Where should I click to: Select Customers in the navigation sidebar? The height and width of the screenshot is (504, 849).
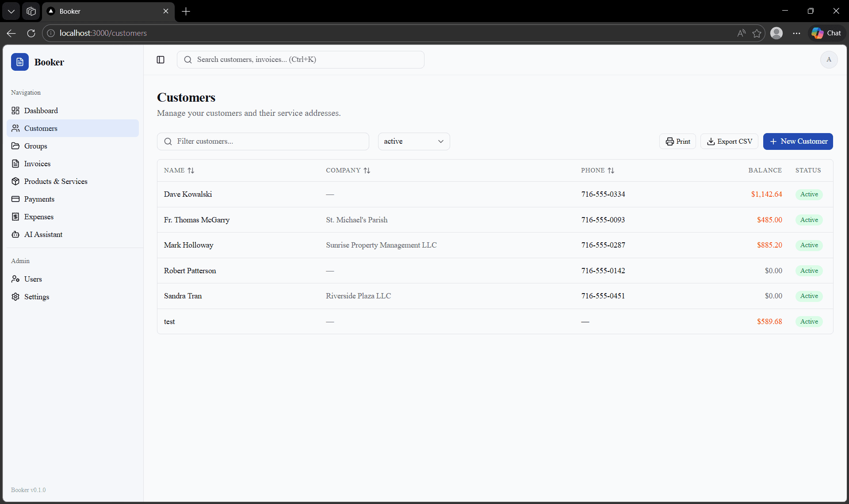pos(41,128)
